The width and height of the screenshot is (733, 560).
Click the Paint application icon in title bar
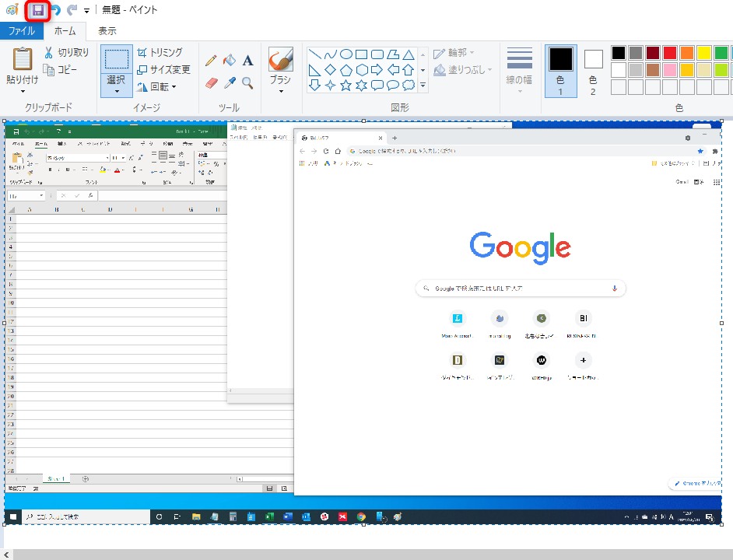click(x=12, y=9)
